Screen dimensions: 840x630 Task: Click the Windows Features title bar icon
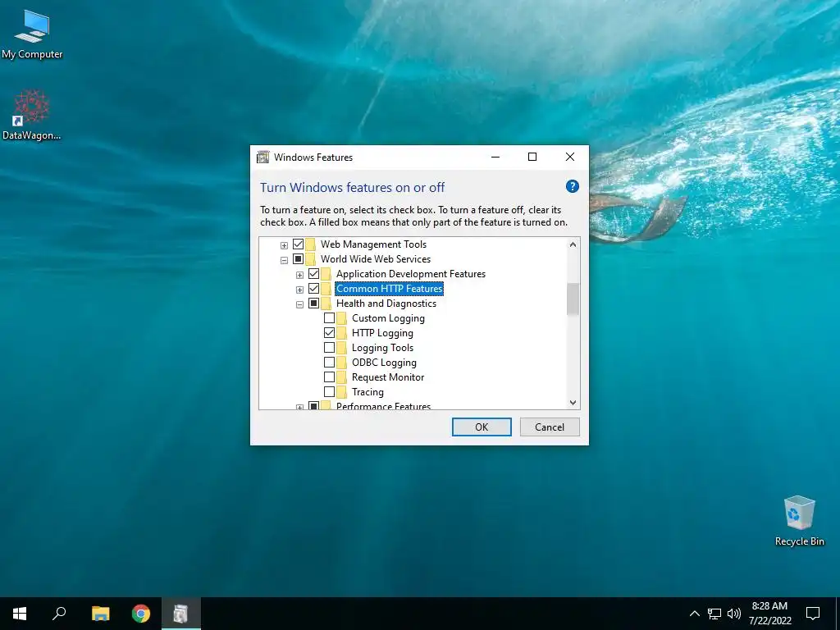coord(263,157)
